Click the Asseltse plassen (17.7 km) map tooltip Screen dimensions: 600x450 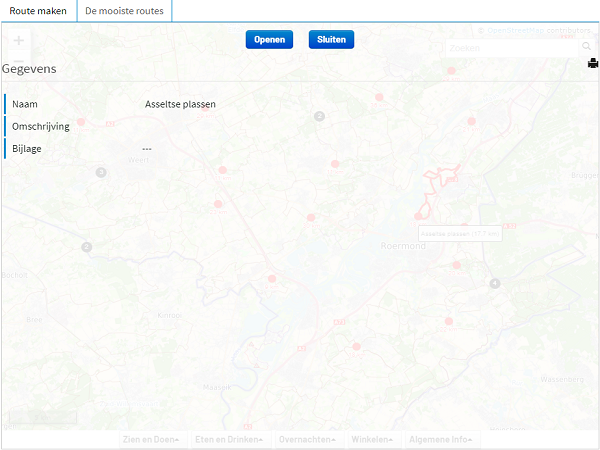point(460,233)
